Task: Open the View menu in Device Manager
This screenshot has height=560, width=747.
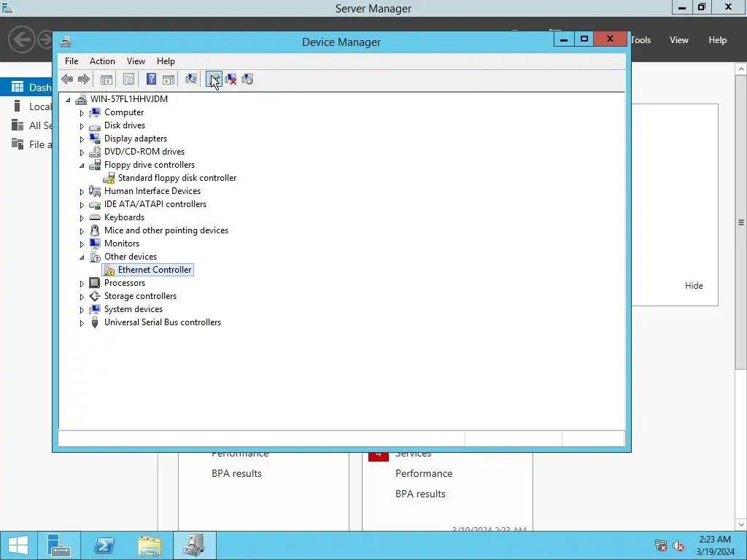Action: (x=136, y=61)
